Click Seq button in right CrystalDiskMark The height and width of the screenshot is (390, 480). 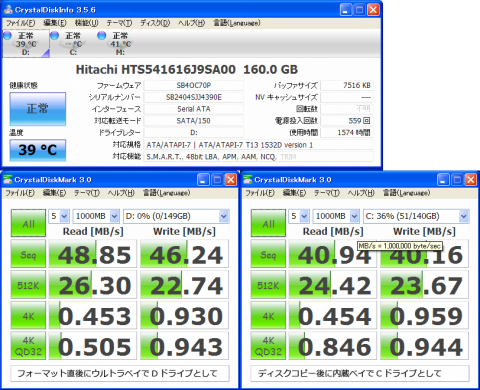point(268,254)
